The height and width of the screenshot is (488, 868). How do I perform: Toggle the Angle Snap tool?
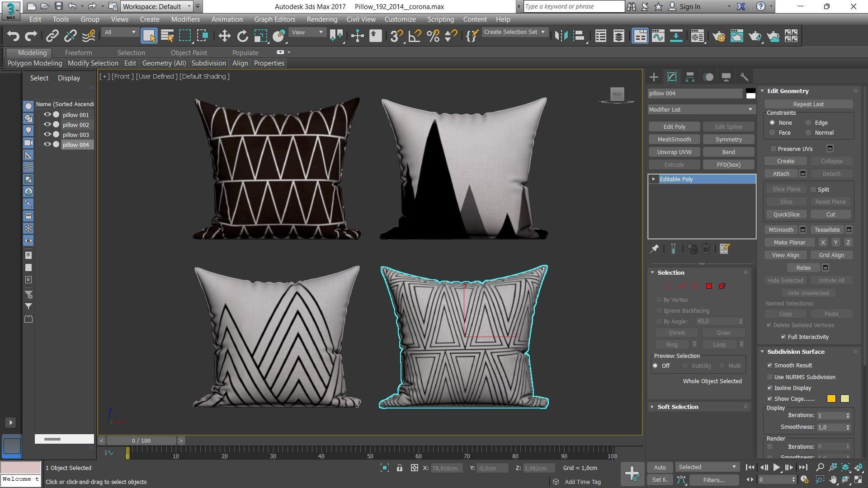[x=415, y=36]
